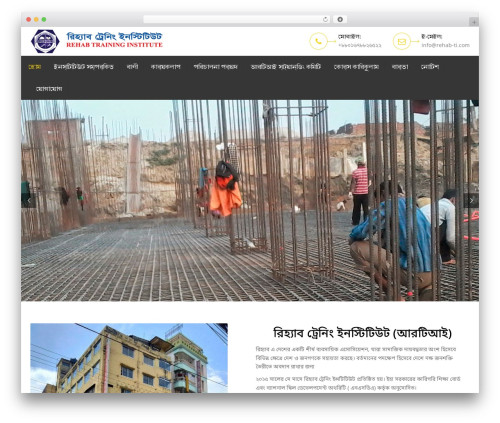Open the কোর্স কারিকুলাম menu item
Viewport: 500px width, 423px height.
[356, 67]
